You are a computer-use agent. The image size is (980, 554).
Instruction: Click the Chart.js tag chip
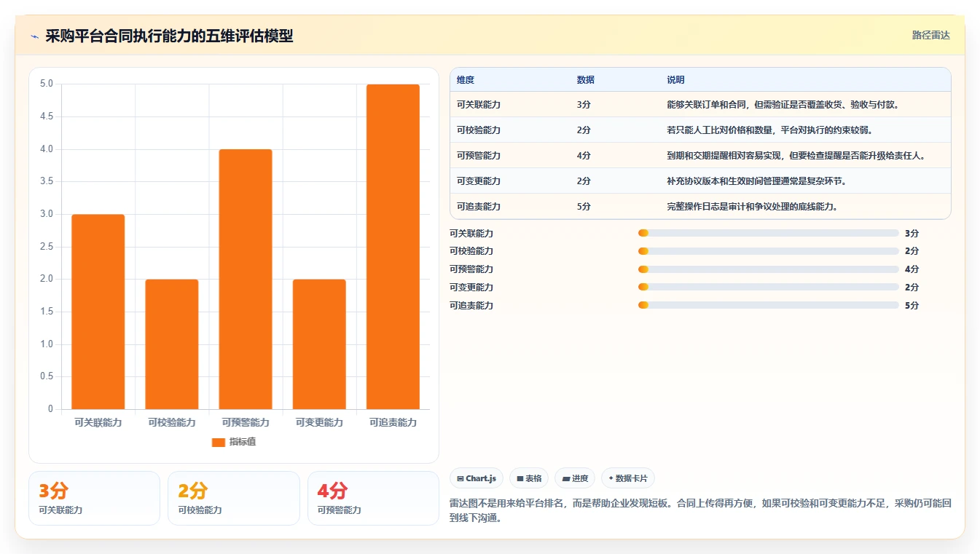click(x=477, y=478)
